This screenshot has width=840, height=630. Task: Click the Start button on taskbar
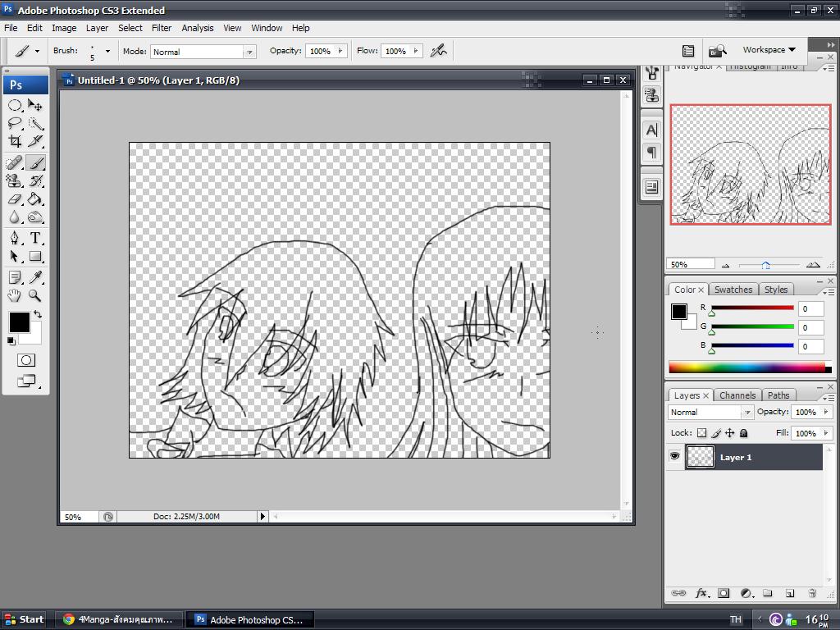[x=25, y=619]
